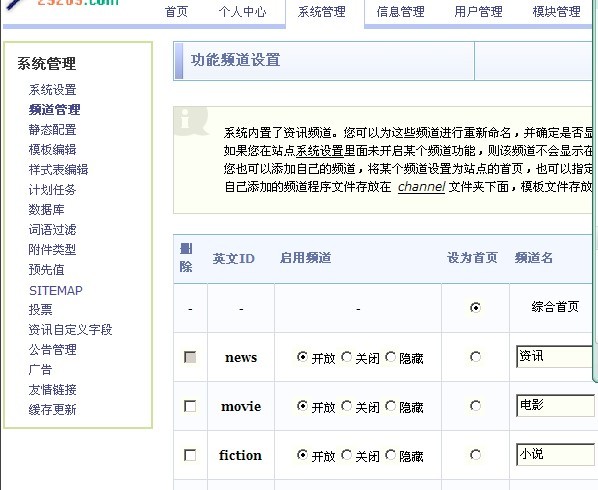The width and height of the screenshot is (598, 490).
Task: Select 隐藏 radio for movie channel
Action: click(x=391, y=406)
